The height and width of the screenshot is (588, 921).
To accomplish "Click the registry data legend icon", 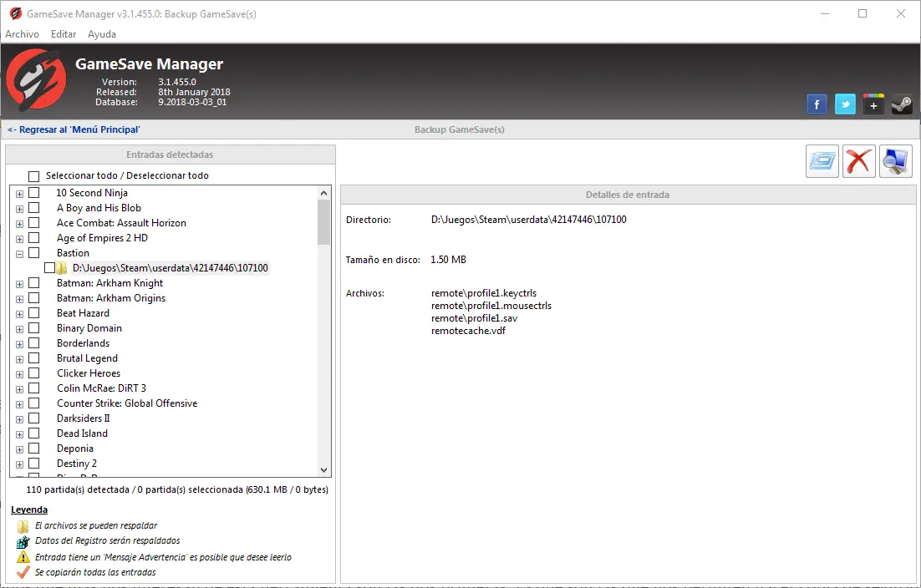I will 23,541.
